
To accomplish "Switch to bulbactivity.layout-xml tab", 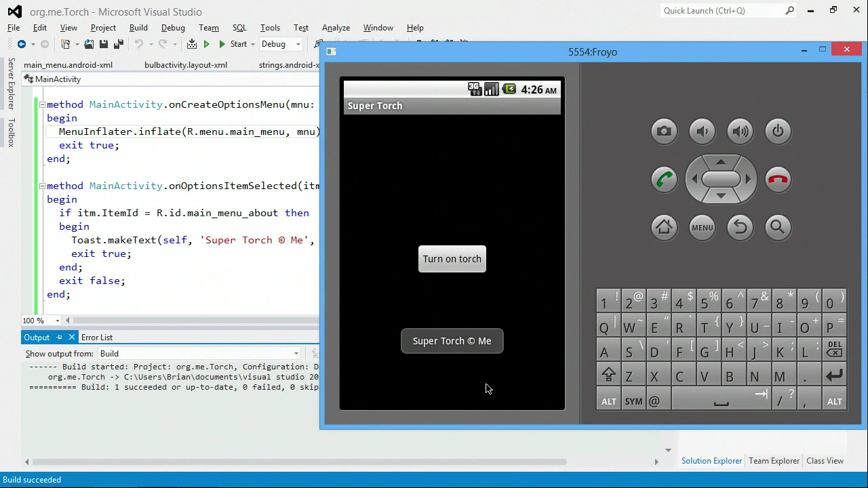I will coord(186,65).
